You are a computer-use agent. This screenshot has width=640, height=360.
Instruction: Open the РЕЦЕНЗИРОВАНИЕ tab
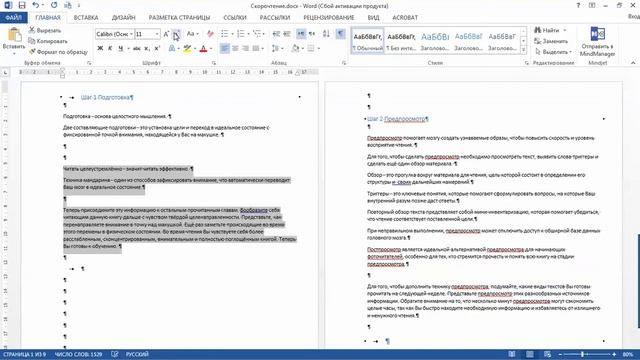click(329, 18)
